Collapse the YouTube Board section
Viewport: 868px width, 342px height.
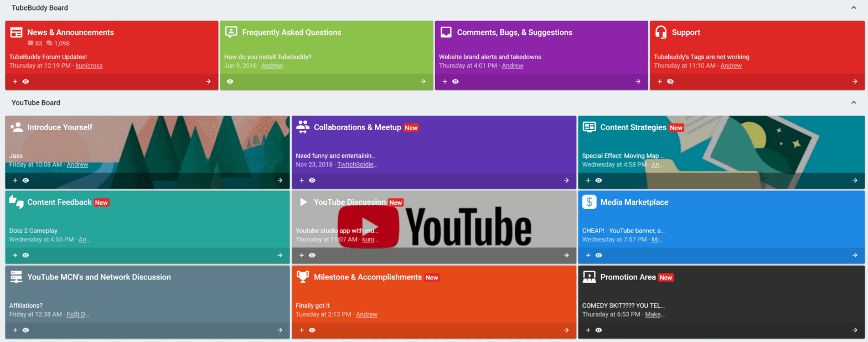click(853, 103)
